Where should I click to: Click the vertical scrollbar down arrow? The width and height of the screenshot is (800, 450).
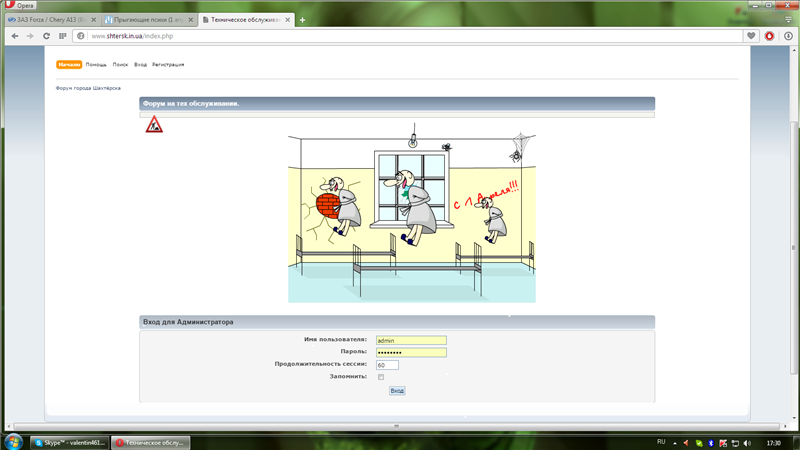(794, 418)
